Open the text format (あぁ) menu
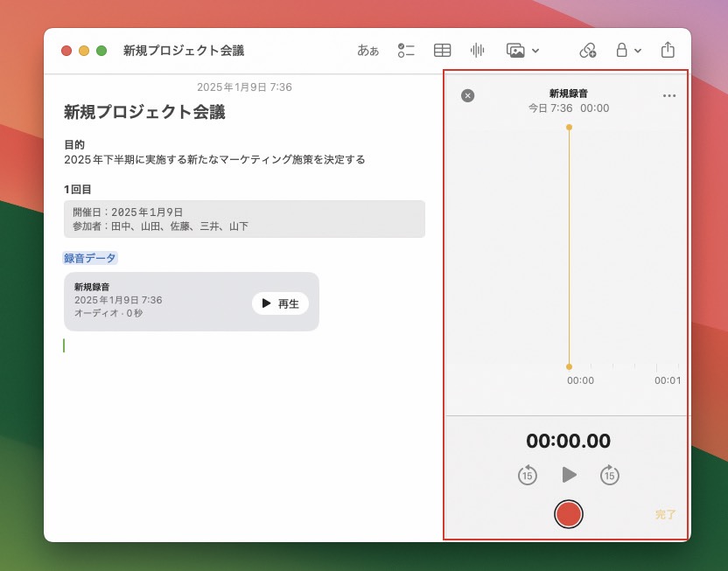The height and width of the screenshot is (571, 728). (x=367, y=50)
